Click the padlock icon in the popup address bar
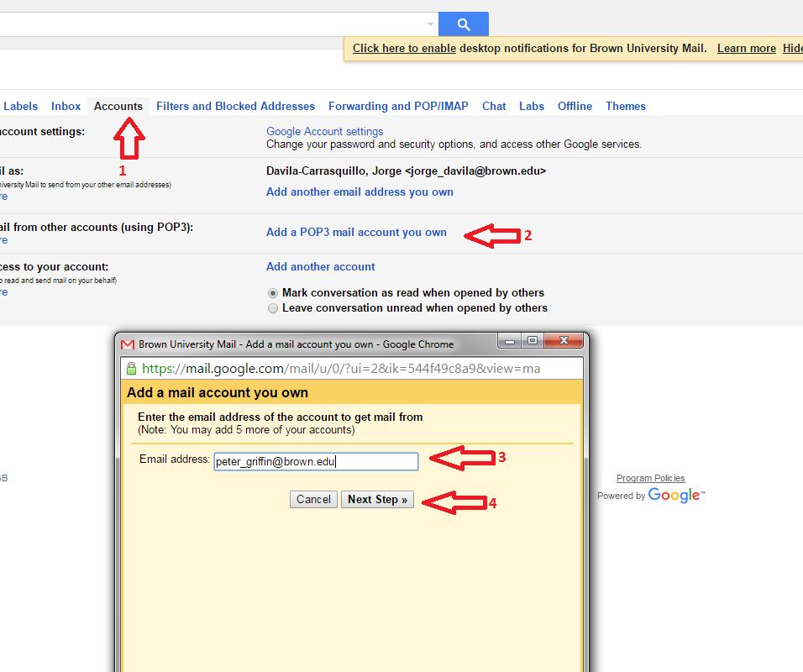Image resolution: width=803 pixels, height=672 pixels. [x=132, y=368]
